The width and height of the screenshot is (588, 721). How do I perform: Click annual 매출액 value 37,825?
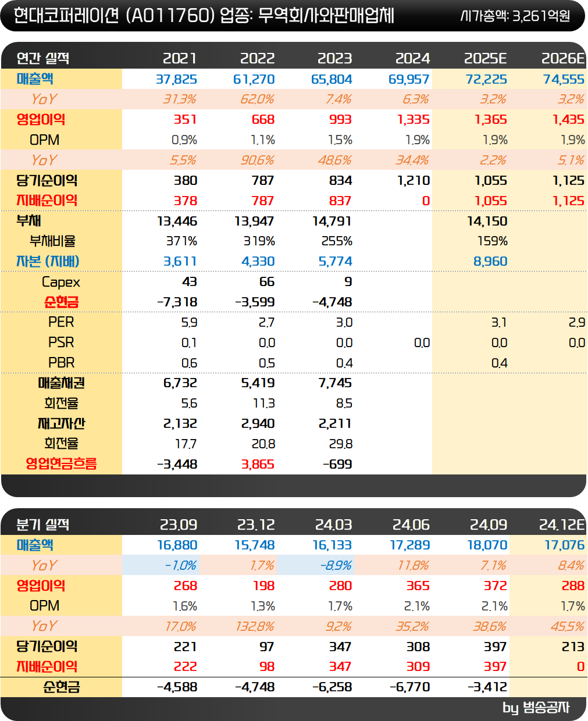[x=177, y=79]
